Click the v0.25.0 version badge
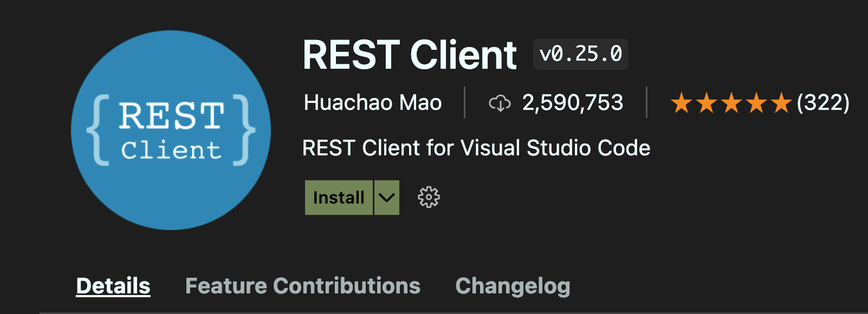Screen dimensions: 868x314 tap(580, 54)
